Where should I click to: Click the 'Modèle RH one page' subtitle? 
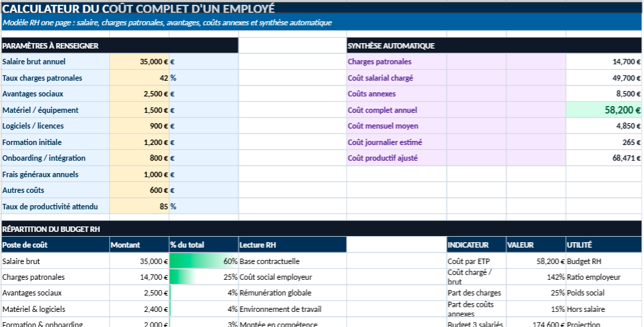click(167, 23)
